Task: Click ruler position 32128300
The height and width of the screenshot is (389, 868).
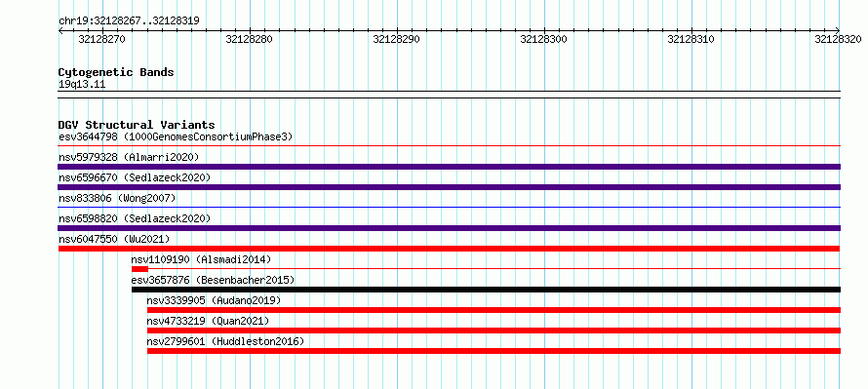Action: pyautogui.click(x=543, y=39)
